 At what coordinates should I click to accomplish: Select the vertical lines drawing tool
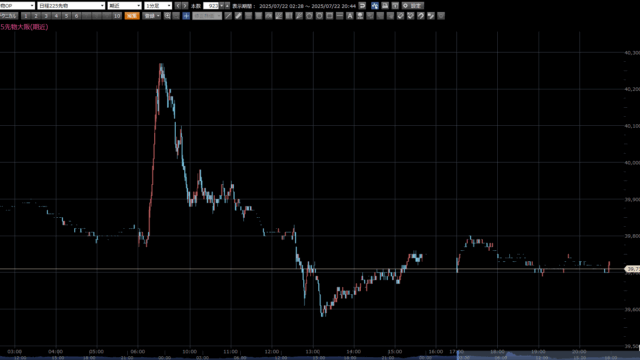click(289, 16)
